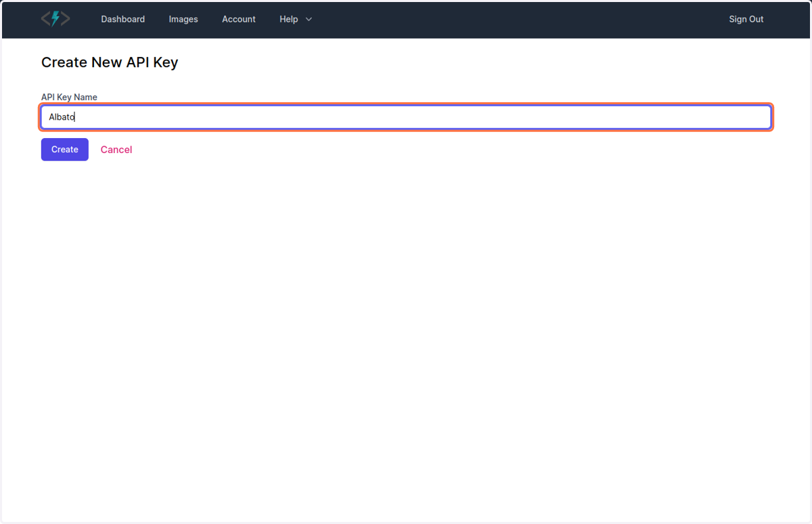Viewport: 812px width, 524px height.
Task: Go to Images in navigation bar
Action: (183, 19)
